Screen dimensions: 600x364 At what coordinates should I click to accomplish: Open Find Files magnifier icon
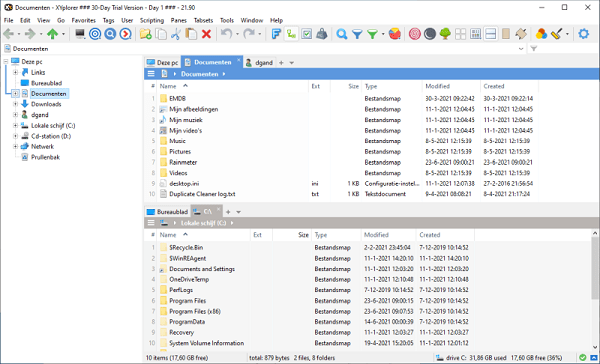(x=342, y=34)
